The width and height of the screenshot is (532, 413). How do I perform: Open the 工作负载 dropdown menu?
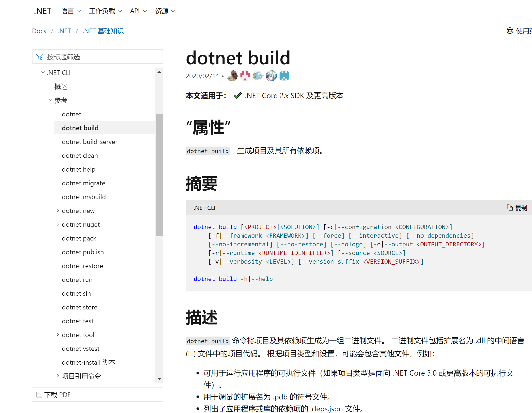(105, 11)
